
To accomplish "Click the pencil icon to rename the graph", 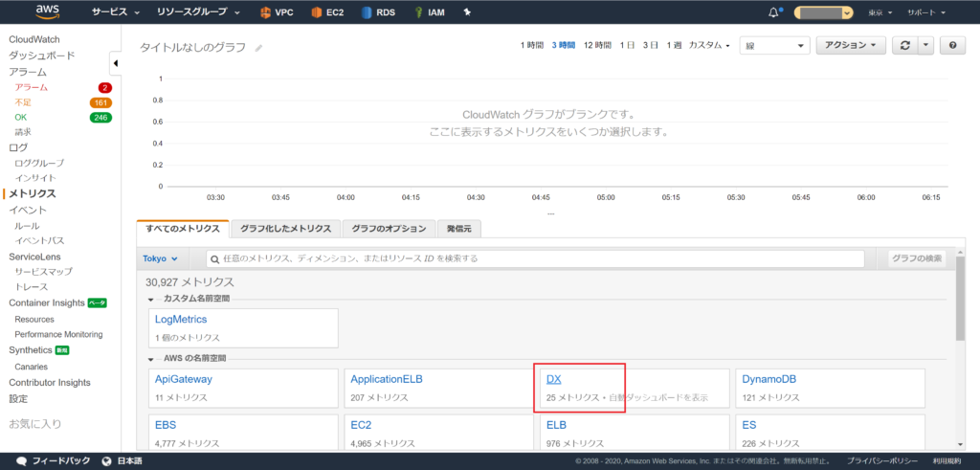I will pos(258,47).
